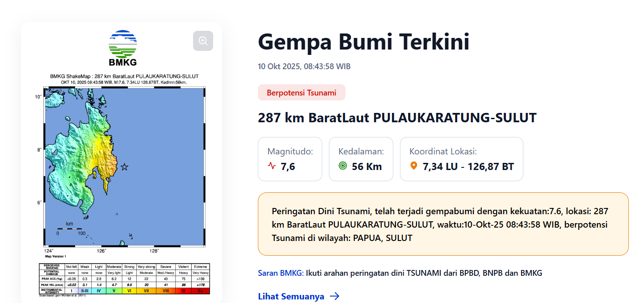
Task: Click the 287 km BaratLaut location heading
Action: coord(397,118)
